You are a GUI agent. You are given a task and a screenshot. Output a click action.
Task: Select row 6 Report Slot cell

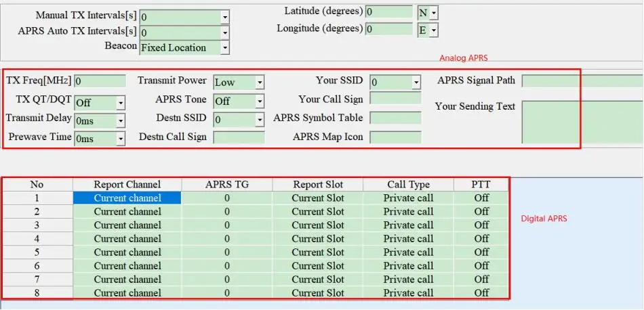point(318,266)
